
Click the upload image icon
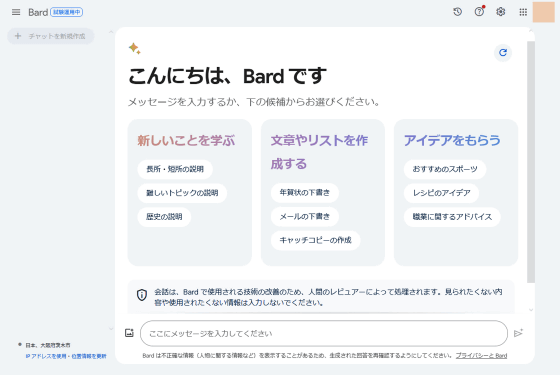[129, 333]
